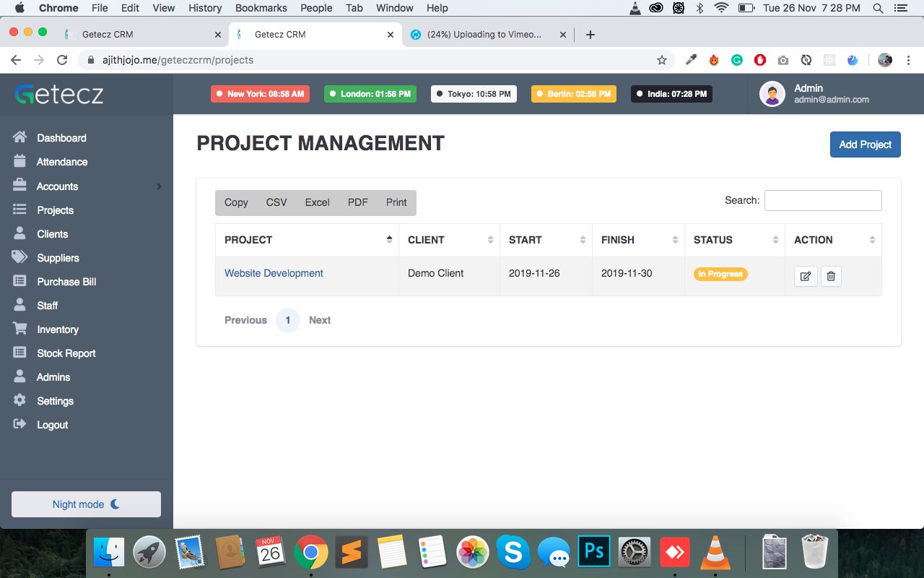The width and height of the screenshot is (924, 578).
Task: Click the Inventory shopping cart icon
Action: [20, 329]
